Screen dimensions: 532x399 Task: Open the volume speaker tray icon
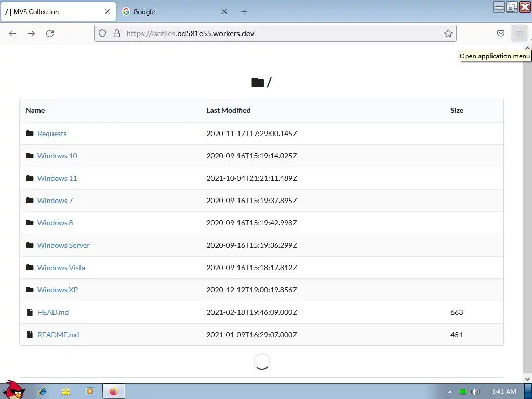tap(475, 392)
